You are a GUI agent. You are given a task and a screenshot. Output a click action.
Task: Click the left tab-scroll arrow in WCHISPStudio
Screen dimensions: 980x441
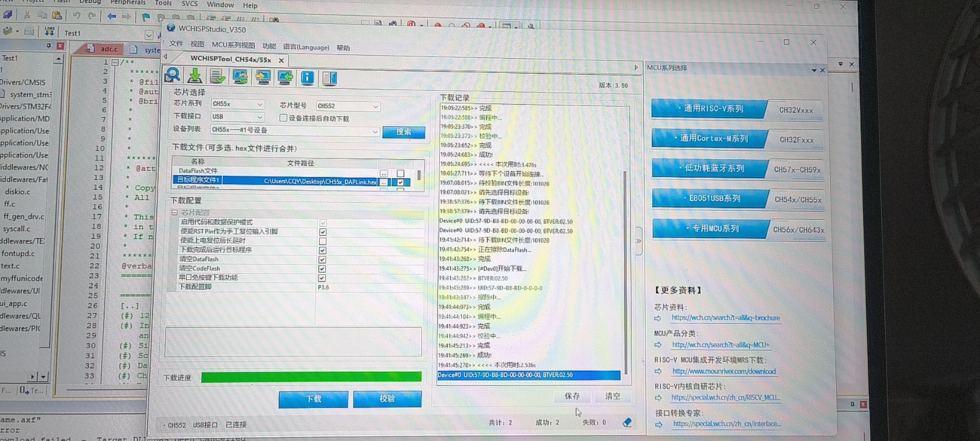[x=166, y=57]
